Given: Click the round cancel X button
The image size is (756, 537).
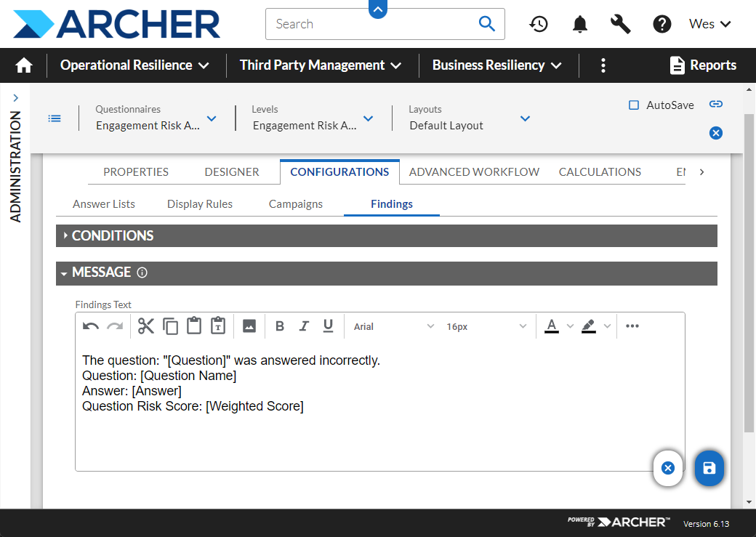Looking at the screenshot, I should 668,468.
